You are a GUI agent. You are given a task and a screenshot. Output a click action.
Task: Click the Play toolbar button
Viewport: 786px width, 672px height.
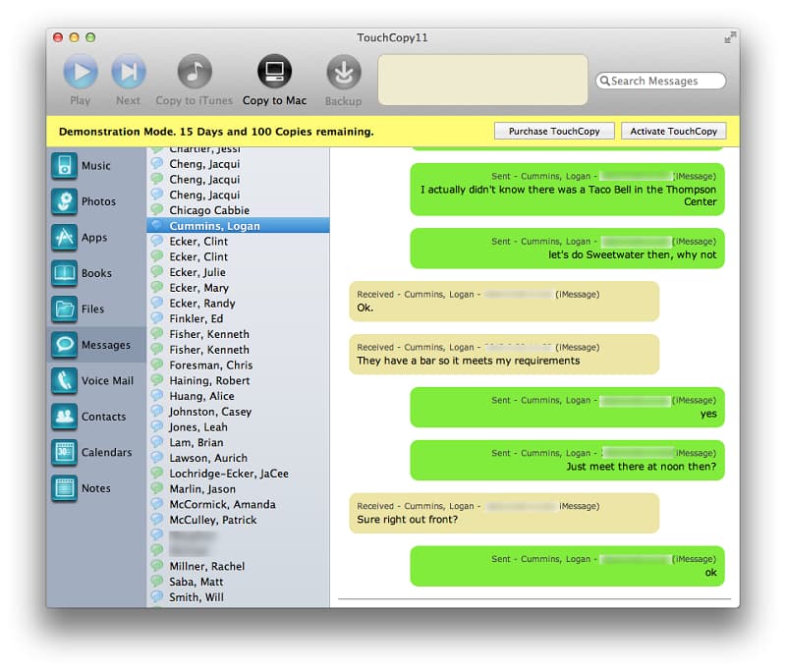(x=81, y=72)
